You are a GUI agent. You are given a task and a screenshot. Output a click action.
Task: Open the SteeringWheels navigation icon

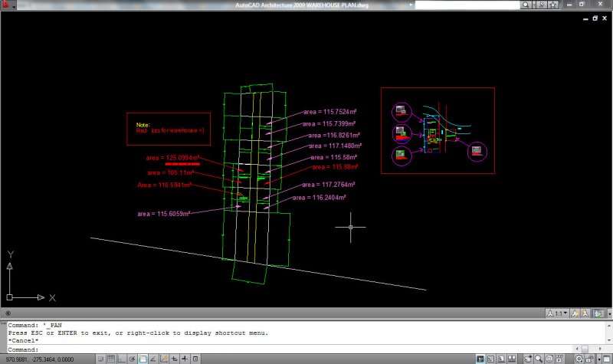coord(549,359)
